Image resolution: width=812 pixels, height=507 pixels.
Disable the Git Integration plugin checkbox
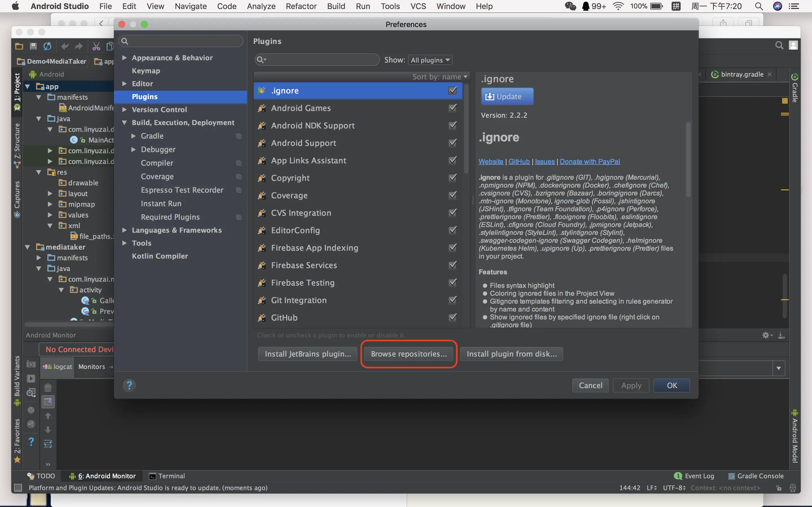click(453, 300)
